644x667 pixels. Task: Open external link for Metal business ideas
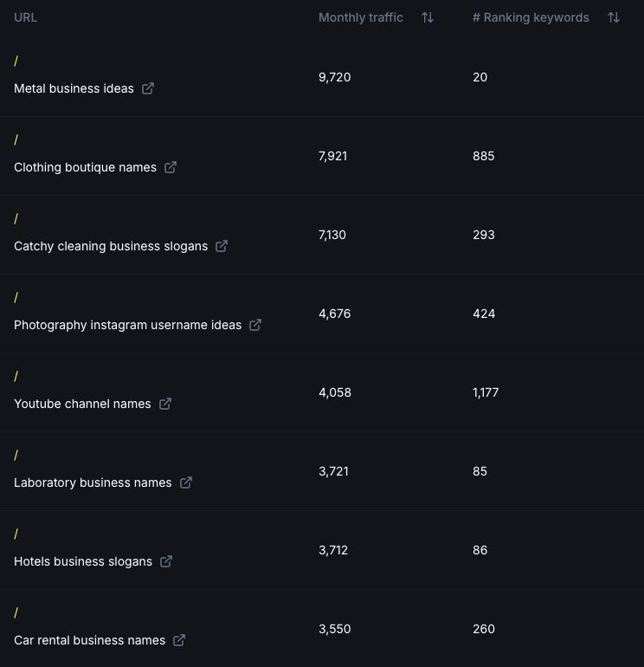148,88
